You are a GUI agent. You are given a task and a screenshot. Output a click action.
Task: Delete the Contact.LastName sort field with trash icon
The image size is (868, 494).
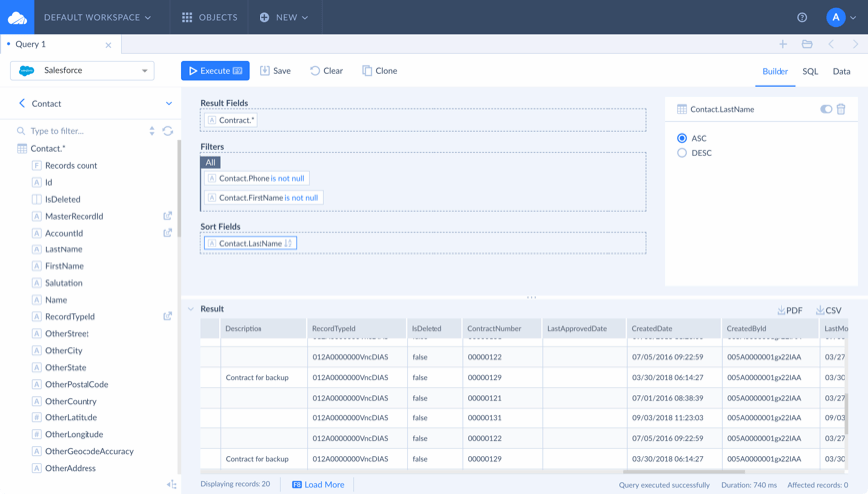point(841,109)
